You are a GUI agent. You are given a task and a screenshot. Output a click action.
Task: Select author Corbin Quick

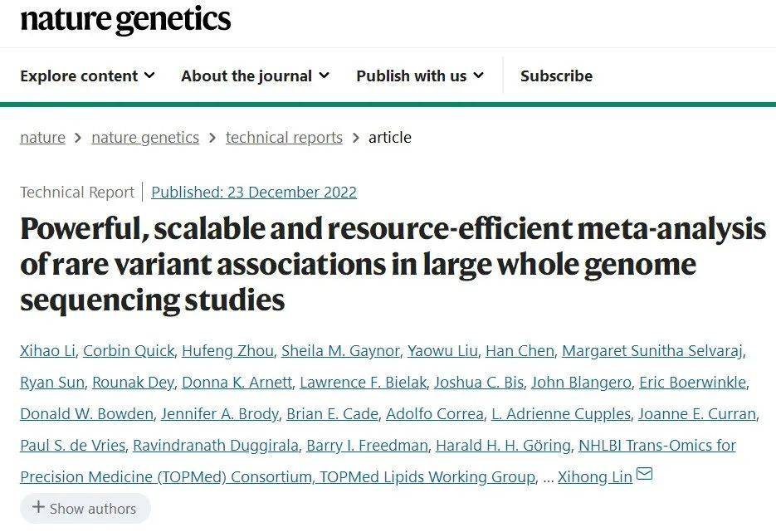pyautogui.click(x=129, y=351)
